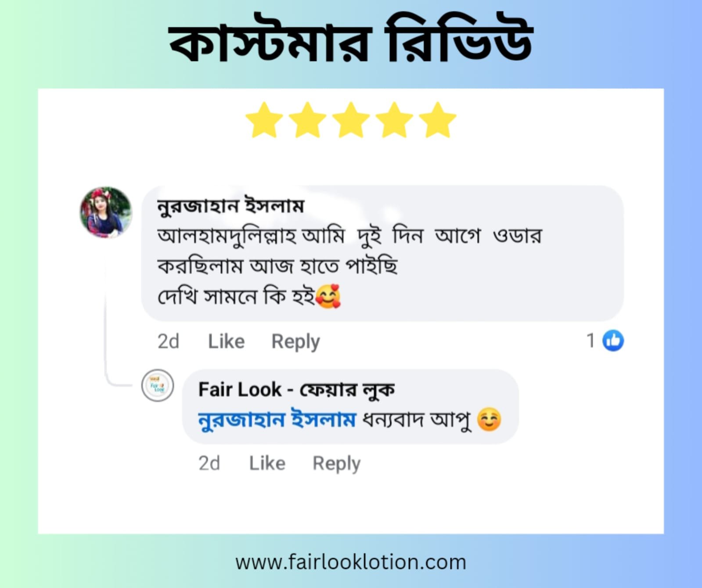Image resolution: width=702 pixels, height=588 pixels.
Task: Click the second yellow star
Action: (307, 120)
